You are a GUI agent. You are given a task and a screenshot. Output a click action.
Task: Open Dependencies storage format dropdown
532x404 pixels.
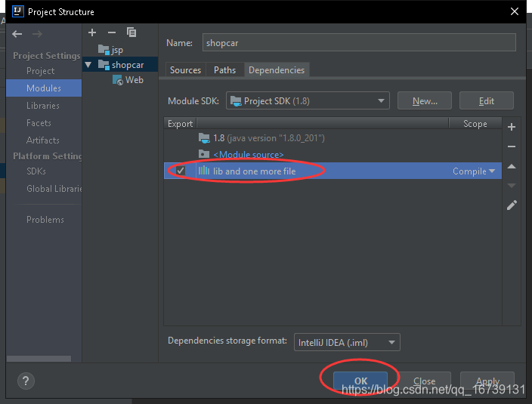pyautogui.click(x=347, y=342)
